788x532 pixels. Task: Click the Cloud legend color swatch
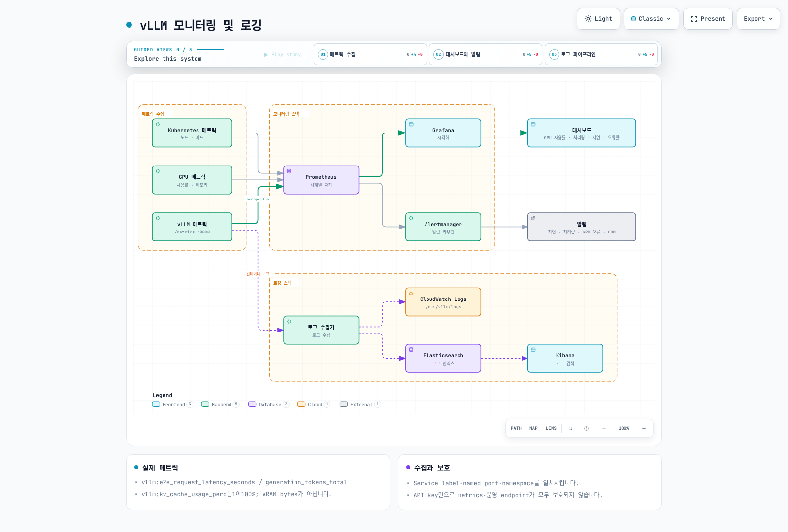pos(301,404)
